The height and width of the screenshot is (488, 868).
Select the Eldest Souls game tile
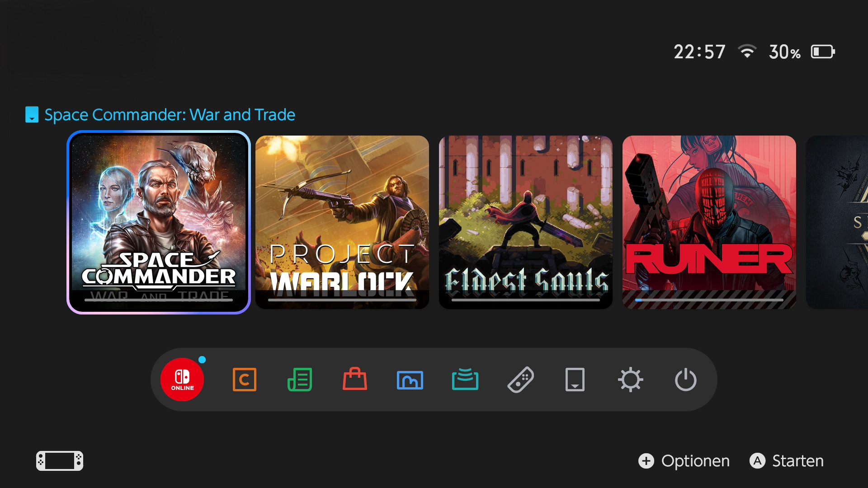[x=526, y=222]
